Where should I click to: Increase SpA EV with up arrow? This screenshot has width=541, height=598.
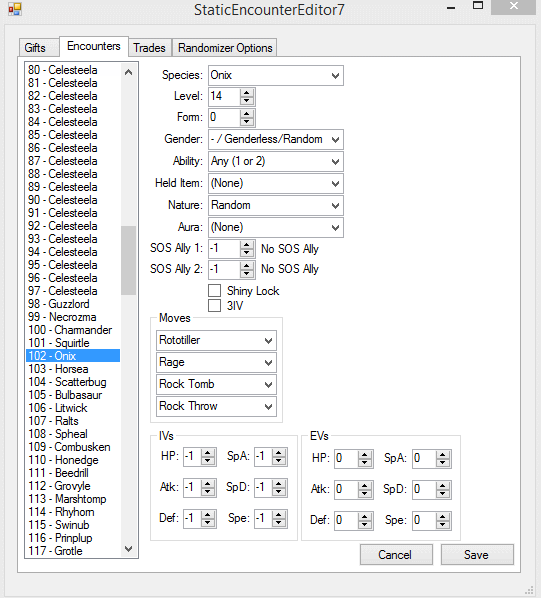pos(443,454)
